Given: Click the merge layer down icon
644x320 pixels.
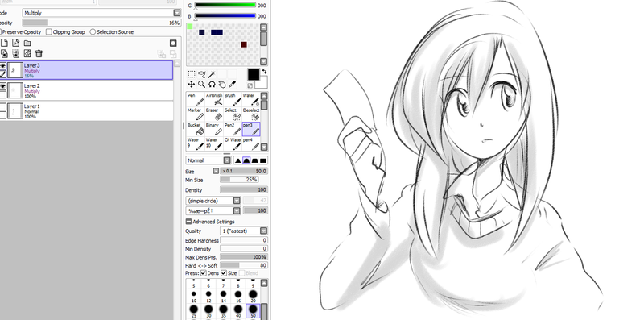Looking at the screenshot, I should pos(15,53).
